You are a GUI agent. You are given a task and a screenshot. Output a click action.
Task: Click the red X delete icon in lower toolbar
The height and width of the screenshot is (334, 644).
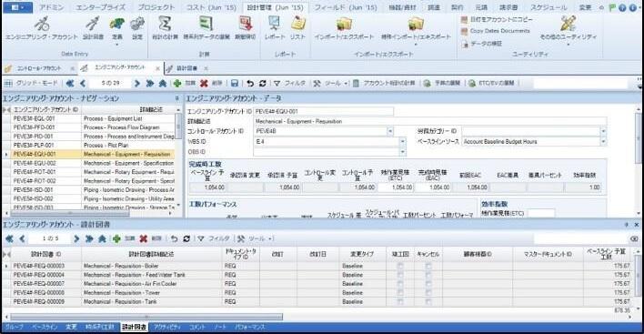coord(144,238)
